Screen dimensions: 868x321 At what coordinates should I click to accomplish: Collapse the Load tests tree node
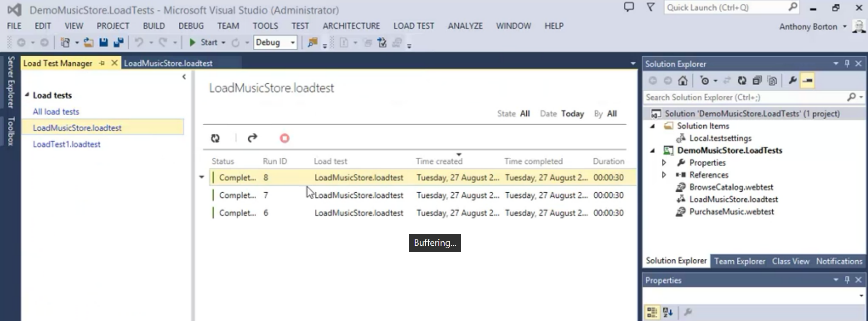pos(27,95)
